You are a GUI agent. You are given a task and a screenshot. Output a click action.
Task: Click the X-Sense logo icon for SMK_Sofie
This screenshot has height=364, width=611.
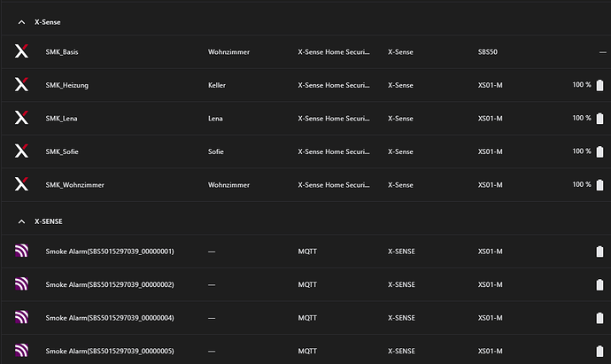(x=21, y=151)
